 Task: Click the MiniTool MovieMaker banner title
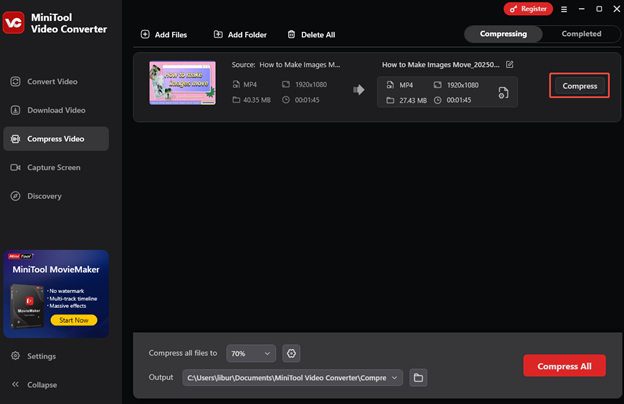coord(56,269)
